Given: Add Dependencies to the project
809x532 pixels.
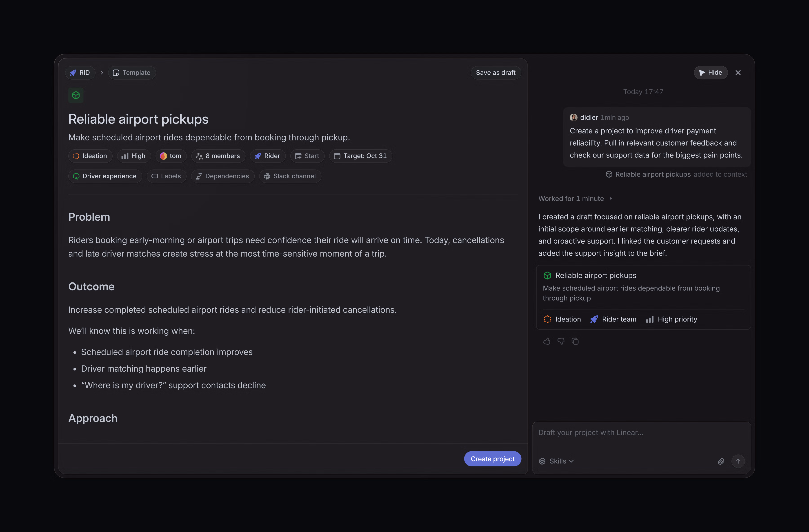Looking at the screenshot, I should 223,176.
